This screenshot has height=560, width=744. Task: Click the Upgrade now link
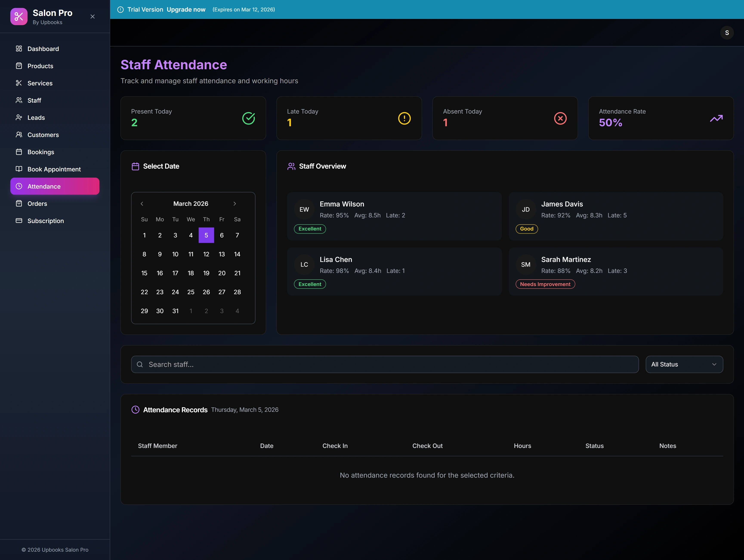click(x=186, y=9)
